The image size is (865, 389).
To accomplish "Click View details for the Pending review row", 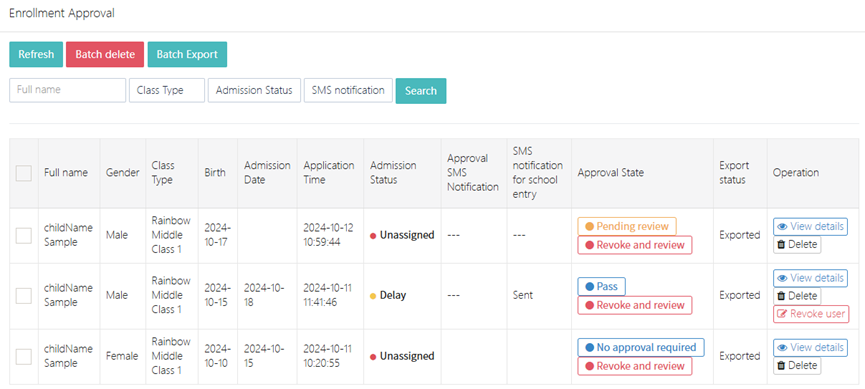I will coord(810,226).
